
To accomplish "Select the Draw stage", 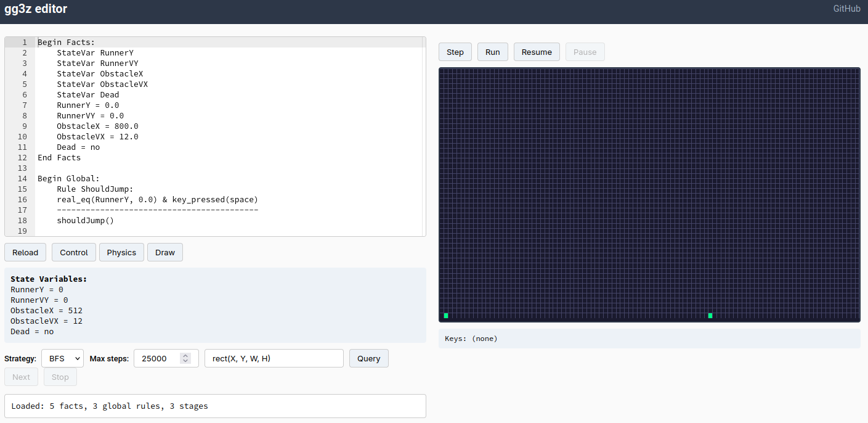I will click(165, 252).
